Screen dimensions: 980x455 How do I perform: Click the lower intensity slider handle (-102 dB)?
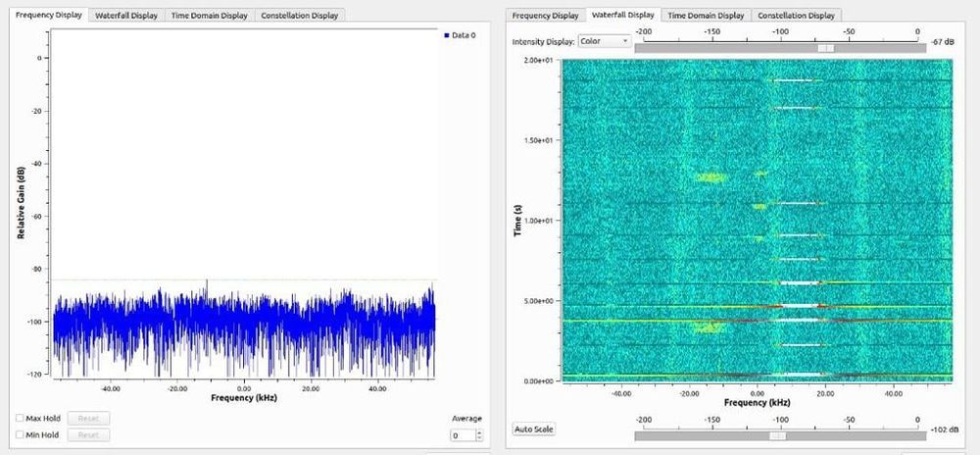point(777,435)
